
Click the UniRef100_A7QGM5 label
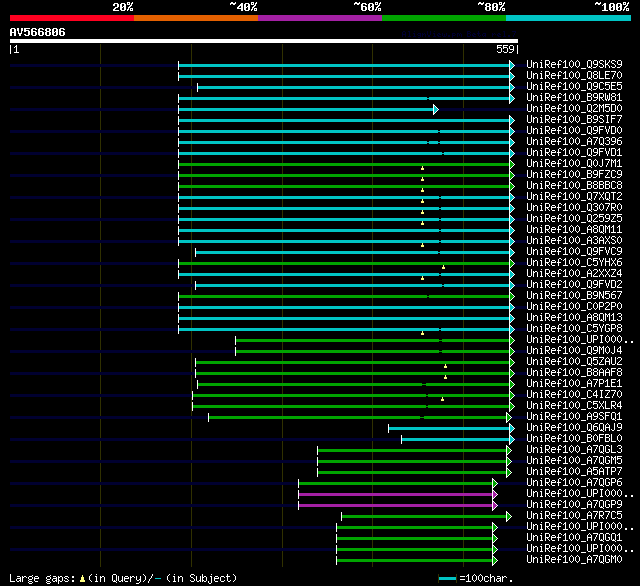point(574,461)
